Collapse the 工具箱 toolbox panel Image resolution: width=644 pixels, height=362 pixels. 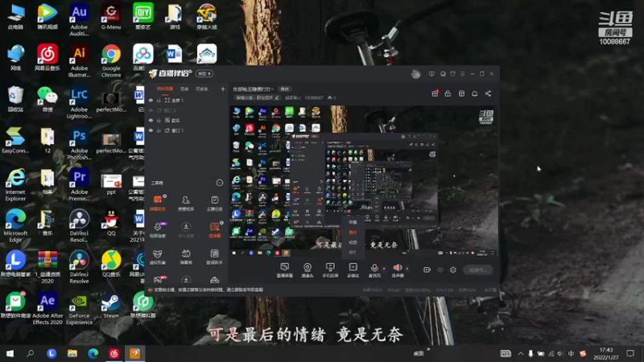(219, 183)
